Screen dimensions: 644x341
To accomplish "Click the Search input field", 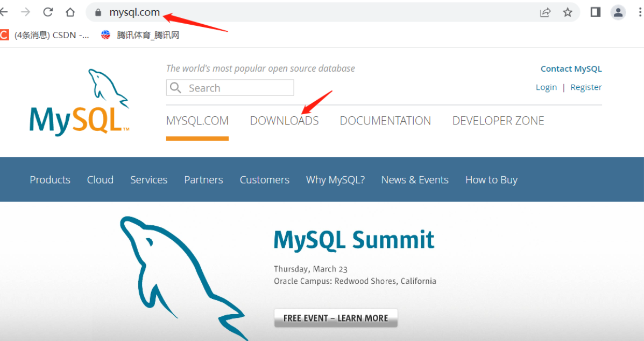I will (230, 88).
